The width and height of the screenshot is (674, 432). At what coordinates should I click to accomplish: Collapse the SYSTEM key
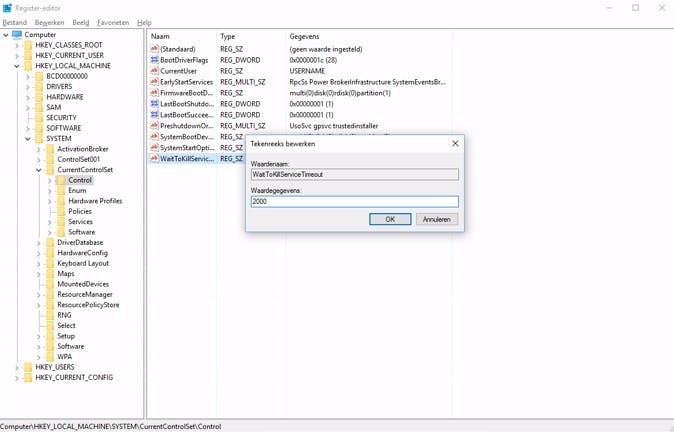click(28, 139)
